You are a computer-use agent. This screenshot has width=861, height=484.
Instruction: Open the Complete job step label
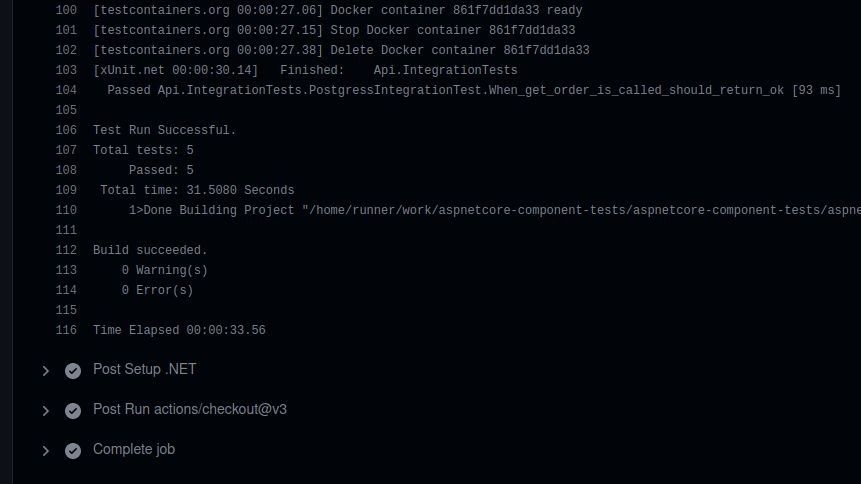[x=134, y=449]
